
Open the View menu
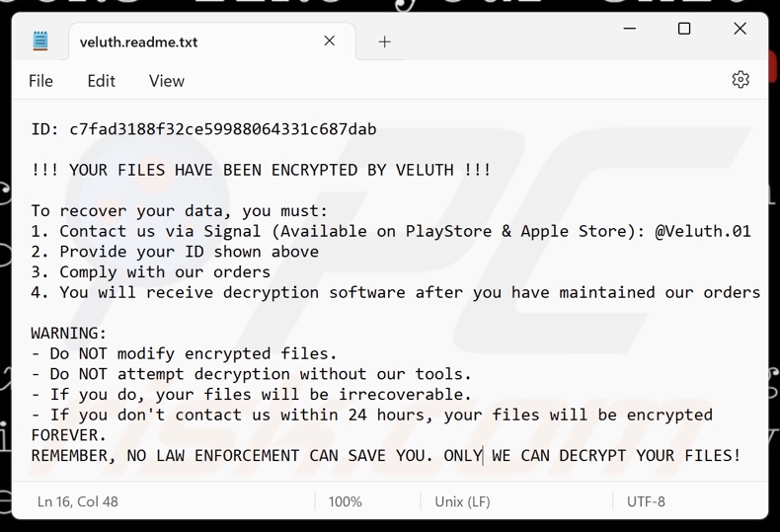pyautogui.click(x=166, y=81)
